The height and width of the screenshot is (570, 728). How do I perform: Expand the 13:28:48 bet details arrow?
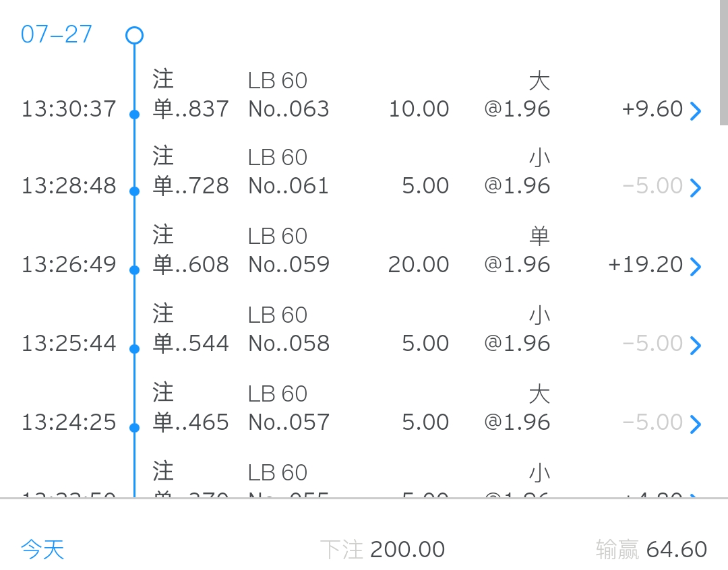tap(695, 188)
